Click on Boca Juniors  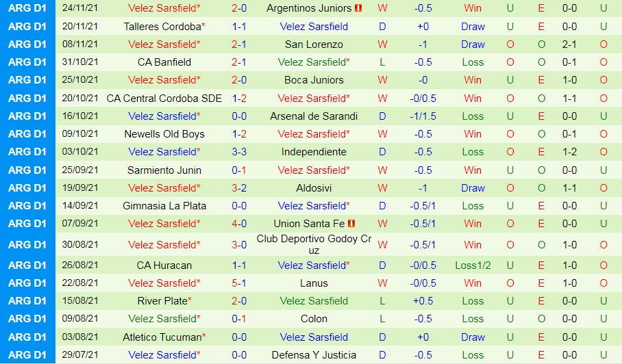tap(314, 80)
